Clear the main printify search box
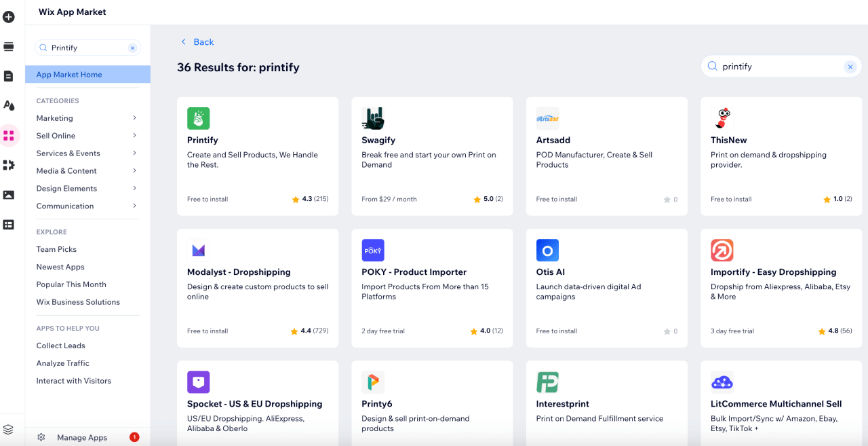The image size is (868, 446). [850, 67]
